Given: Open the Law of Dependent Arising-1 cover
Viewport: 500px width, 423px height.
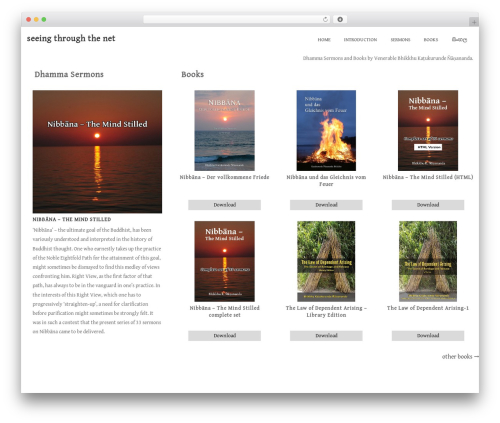Looking at the screenshot, I should pyautogui.click(x=428, y=261).
